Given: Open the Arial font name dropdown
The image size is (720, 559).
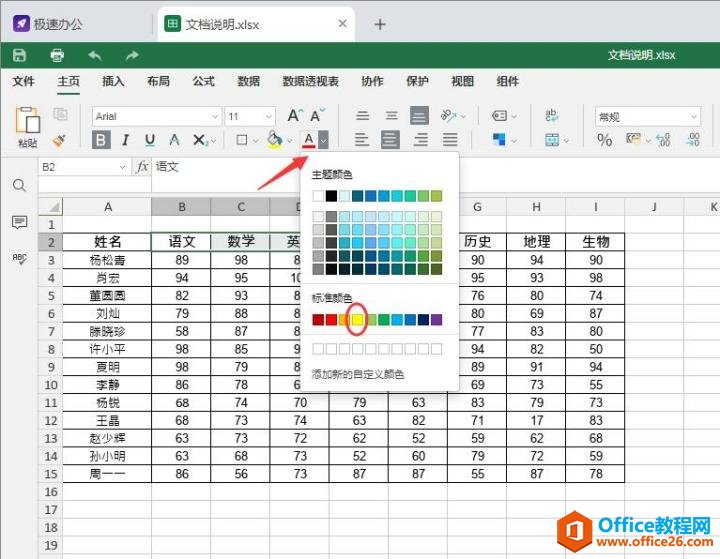Looking at the screenshot, I should [x=214, y=116].
